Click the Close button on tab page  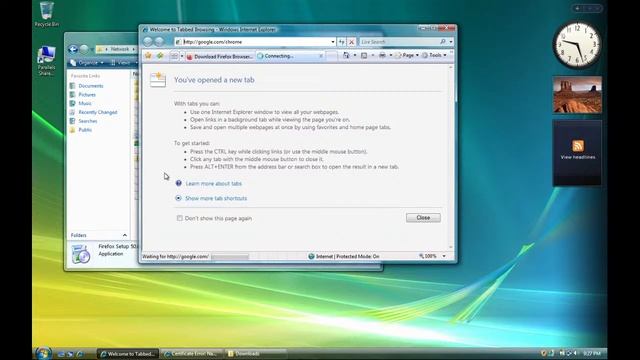(x=423, y=218)
